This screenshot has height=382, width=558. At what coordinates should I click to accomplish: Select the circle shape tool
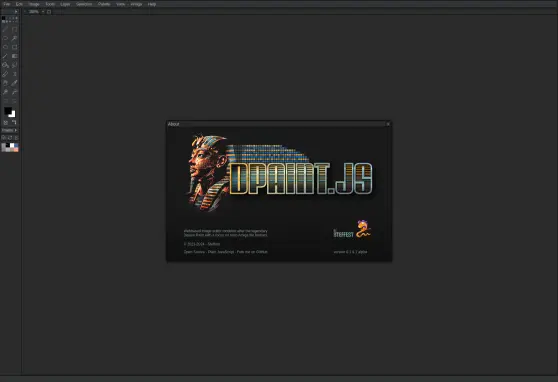pyautogui.click(x=5, y=47)
